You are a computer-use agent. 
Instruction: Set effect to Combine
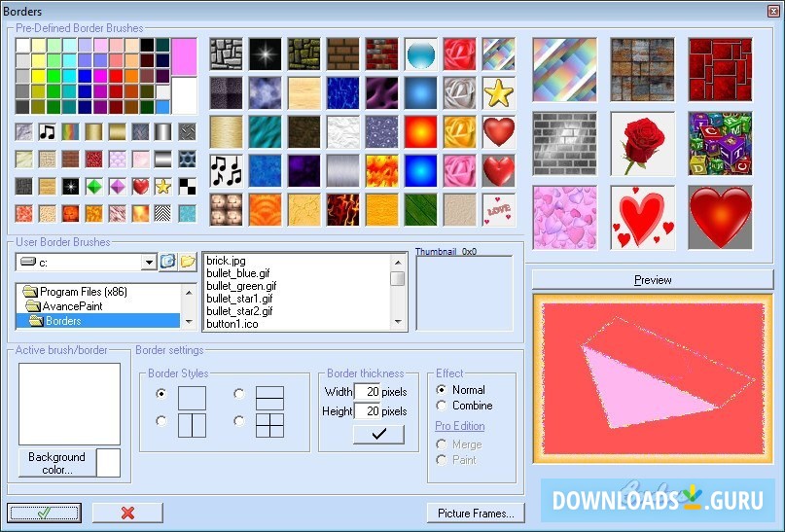click(465, 405)
